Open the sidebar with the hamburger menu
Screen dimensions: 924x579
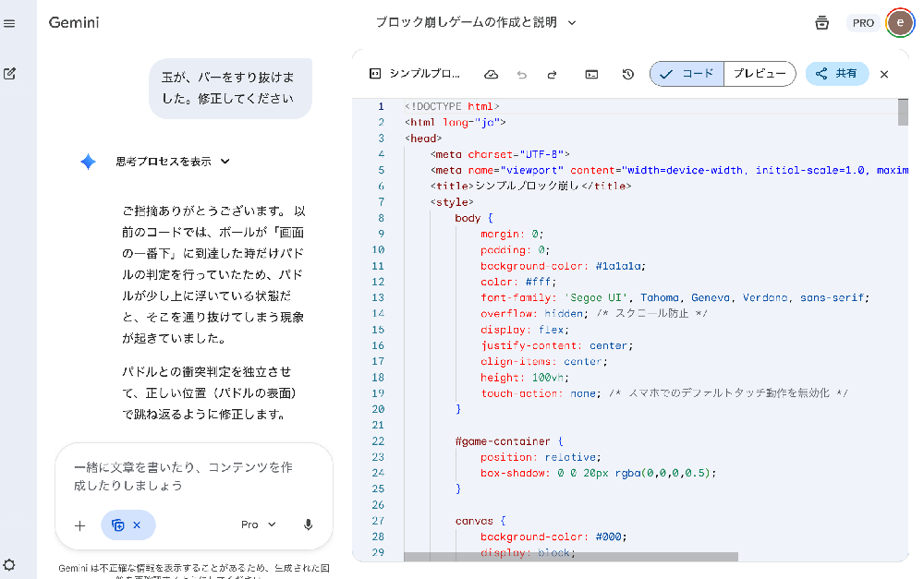(11, 22)
